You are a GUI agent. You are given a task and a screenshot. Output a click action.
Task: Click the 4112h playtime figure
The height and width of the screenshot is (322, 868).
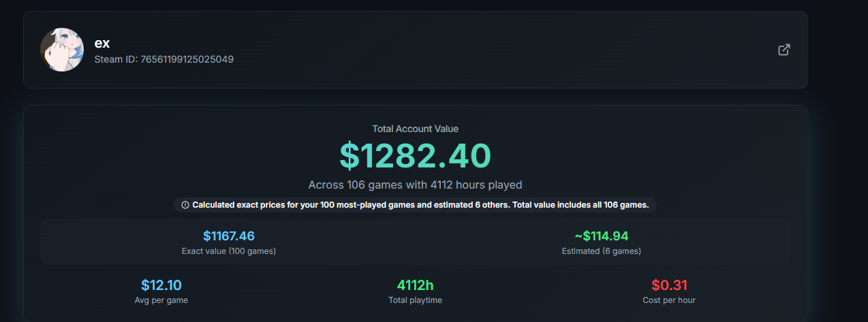(415, 285)
